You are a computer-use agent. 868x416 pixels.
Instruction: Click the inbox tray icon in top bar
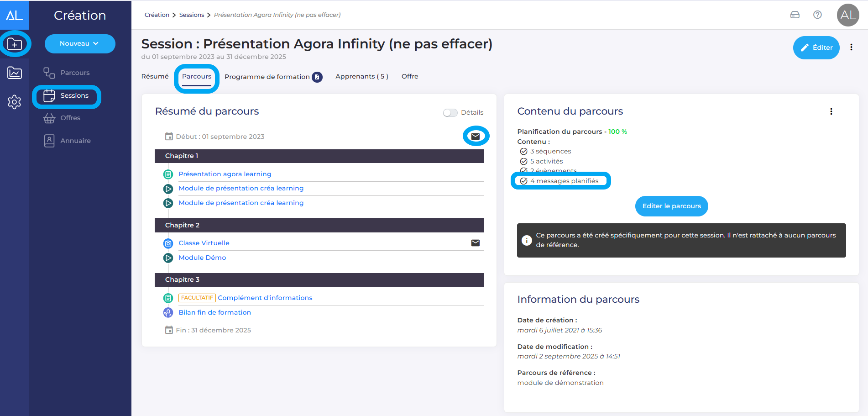point(795,15)
